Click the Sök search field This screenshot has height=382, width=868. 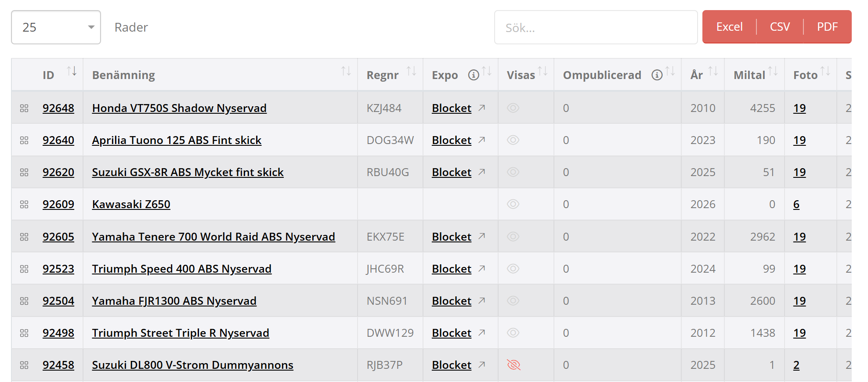(596, 28)
